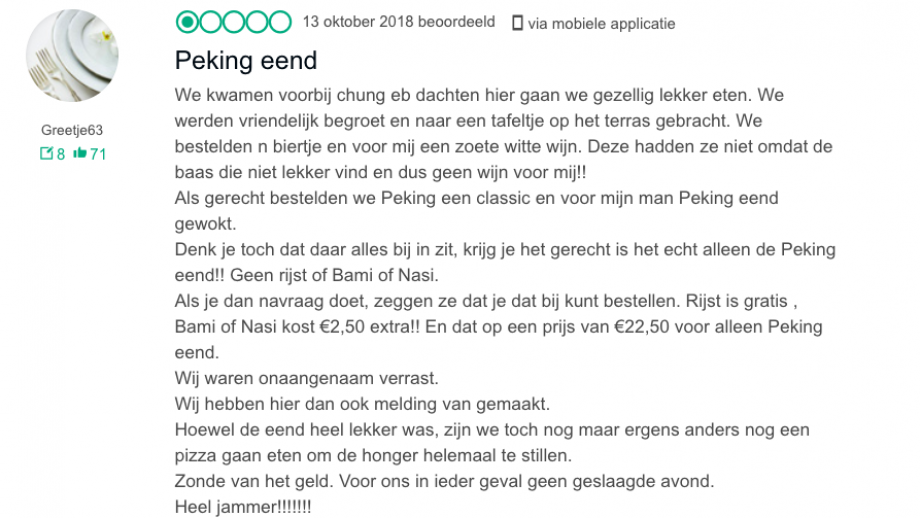Screen dimensions: 920x518
Task: Click the green contributions pencil icon
Action: (46, 154)
